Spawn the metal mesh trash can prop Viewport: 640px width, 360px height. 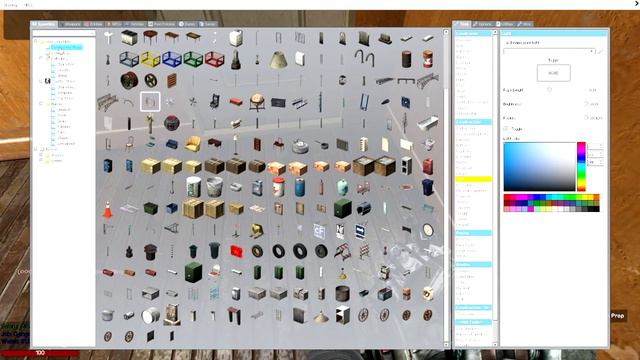point(214,187)
